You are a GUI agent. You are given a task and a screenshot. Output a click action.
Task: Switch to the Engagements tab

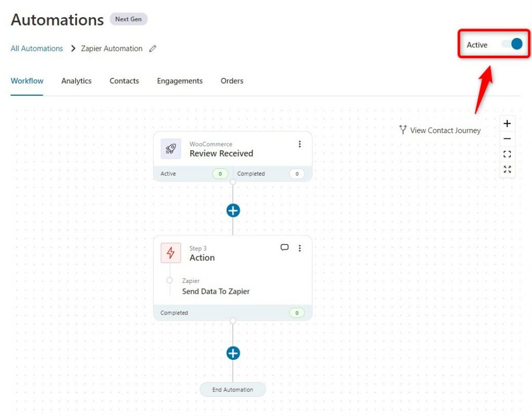pyautogui.click(x=180, y=81)
